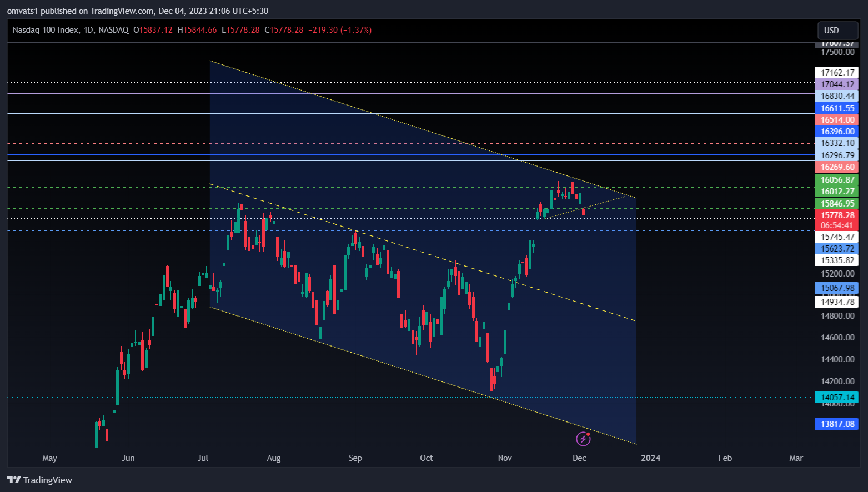Click the Nov label on time axis
Viewport: 868px width, 492px height.
(x=505, y=458)
